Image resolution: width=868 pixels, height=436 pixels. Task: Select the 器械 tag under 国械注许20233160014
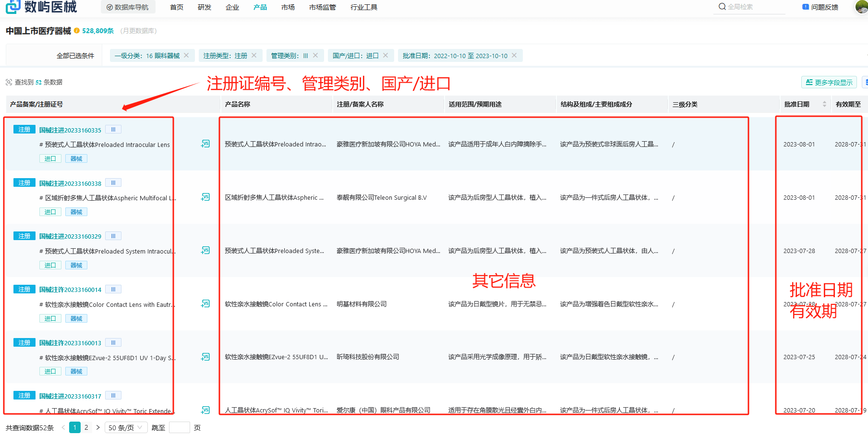pyautogui.click(x=76, y=318)
